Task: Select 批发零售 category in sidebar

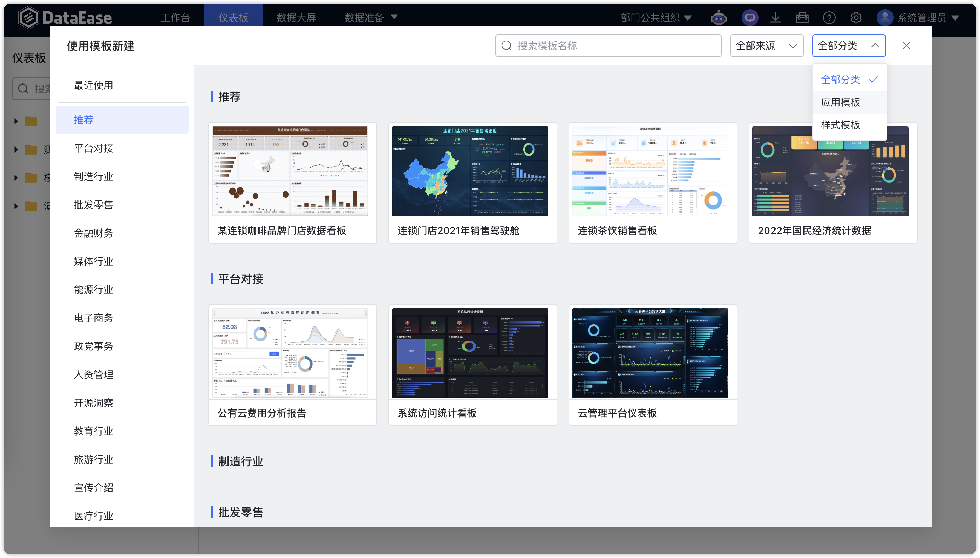Action: [122, 205]
